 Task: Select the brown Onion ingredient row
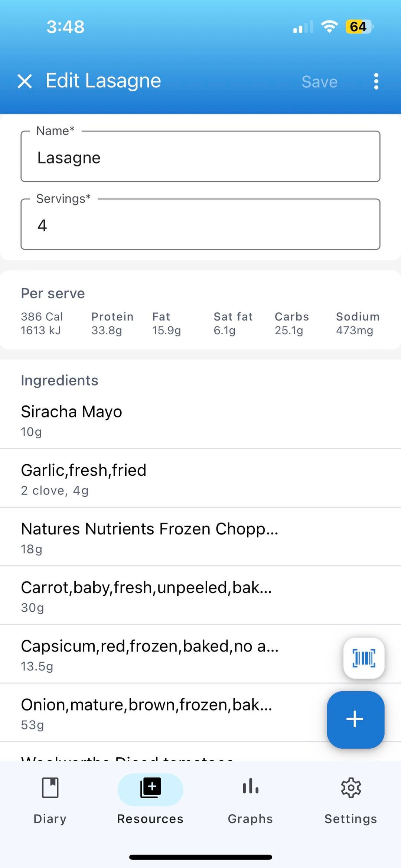click(x=149, y=713)
